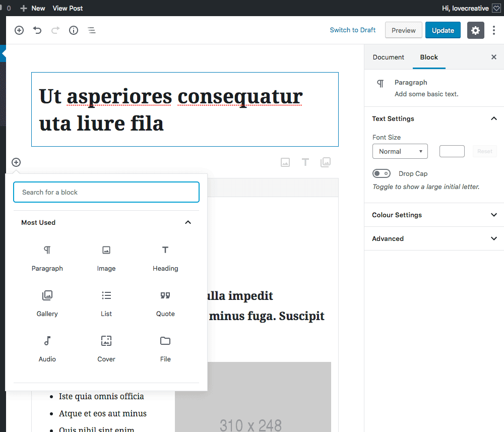The width and height of the screenshot is (504, 432).
Task: Open the content structure info icon
Action: (74, 30)
